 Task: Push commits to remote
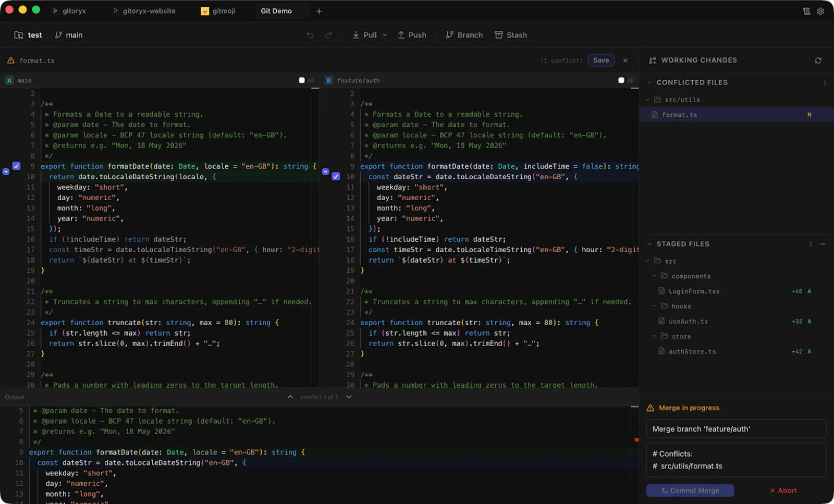coord(412,35)
